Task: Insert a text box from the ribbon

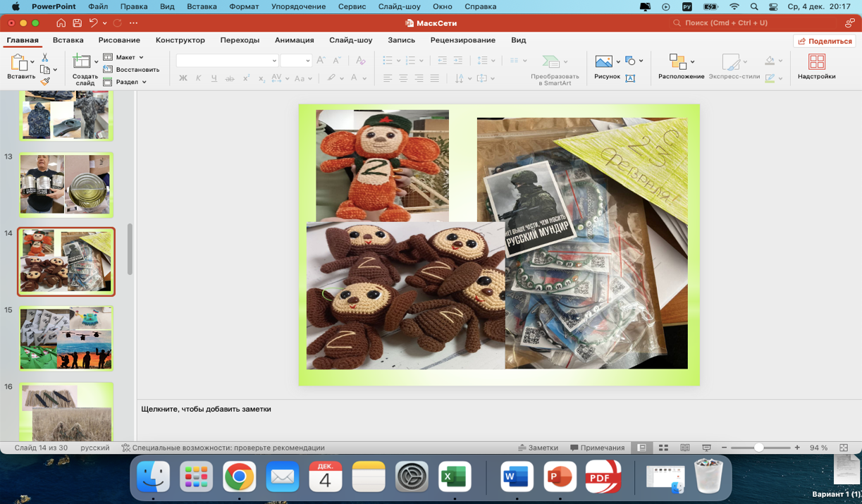Action: coord(630,78)
